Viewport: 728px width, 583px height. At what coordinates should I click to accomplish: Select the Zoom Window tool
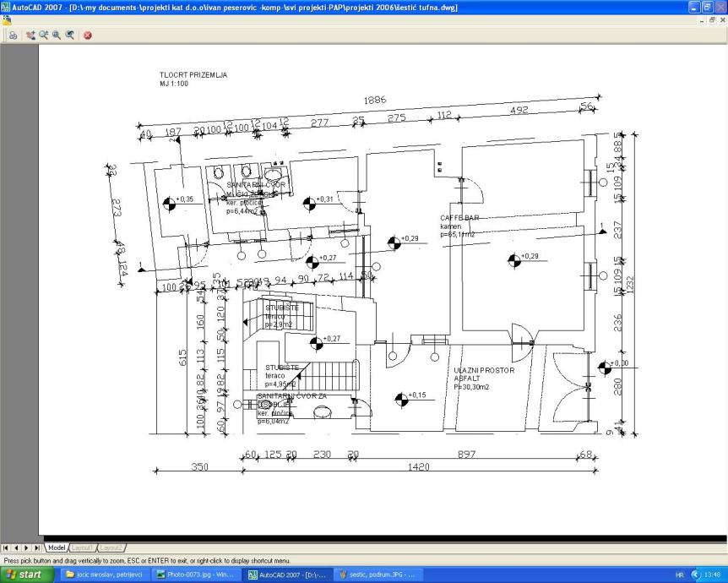click(57, 35)
